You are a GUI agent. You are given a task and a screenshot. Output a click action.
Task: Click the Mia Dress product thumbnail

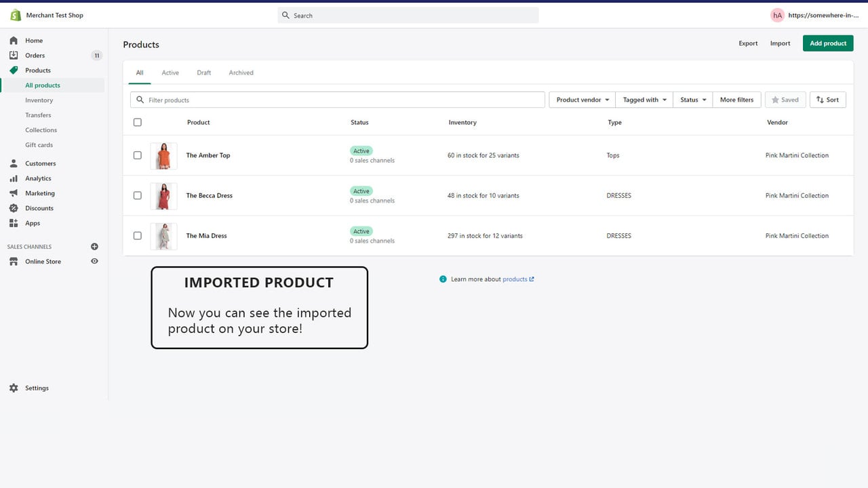point(163,237)
